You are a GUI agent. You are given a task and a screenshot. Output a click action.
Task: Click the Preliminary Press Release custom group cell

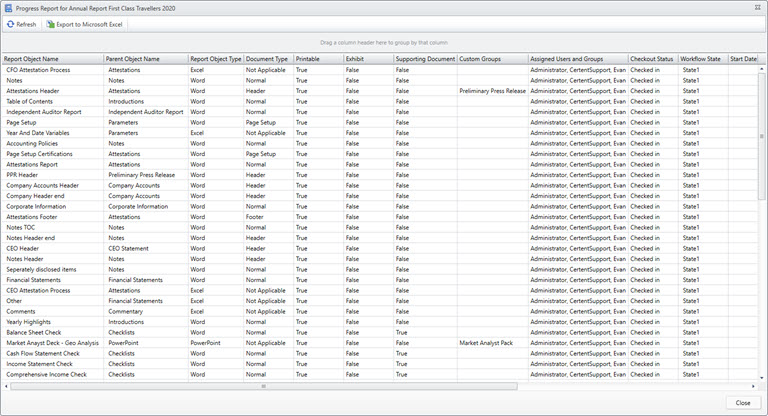coord(492,91)
